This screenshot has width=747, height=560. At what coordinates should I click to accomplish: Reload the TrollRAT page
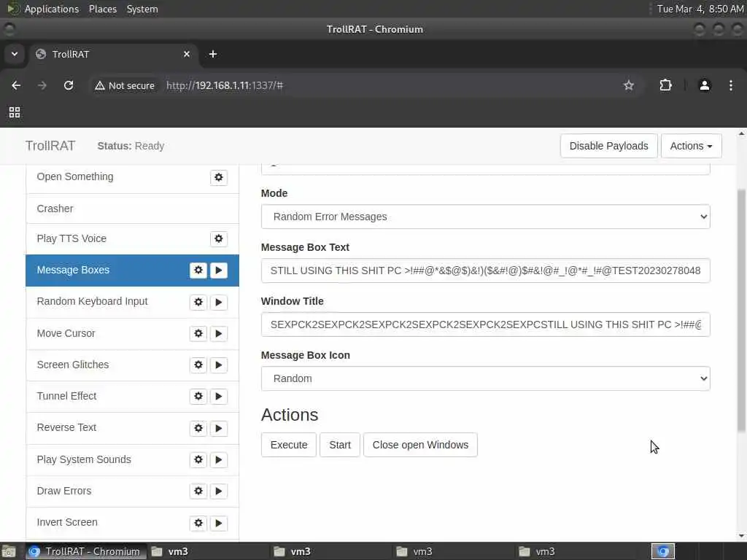coord(69,85)
